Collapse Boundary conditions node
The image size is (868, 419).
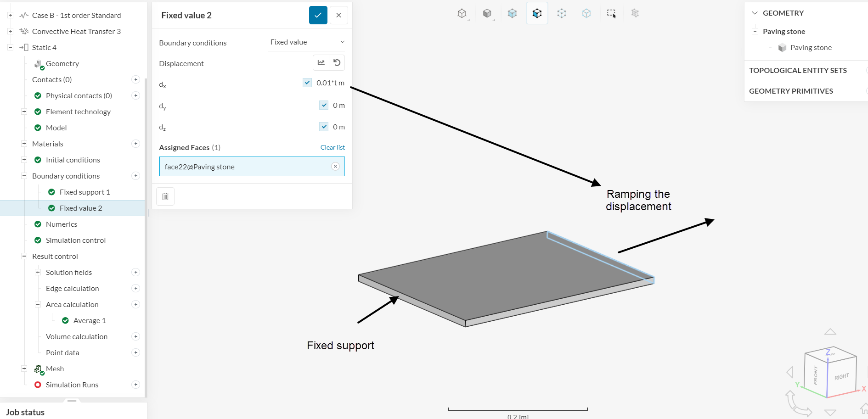(x=24, y=176)
